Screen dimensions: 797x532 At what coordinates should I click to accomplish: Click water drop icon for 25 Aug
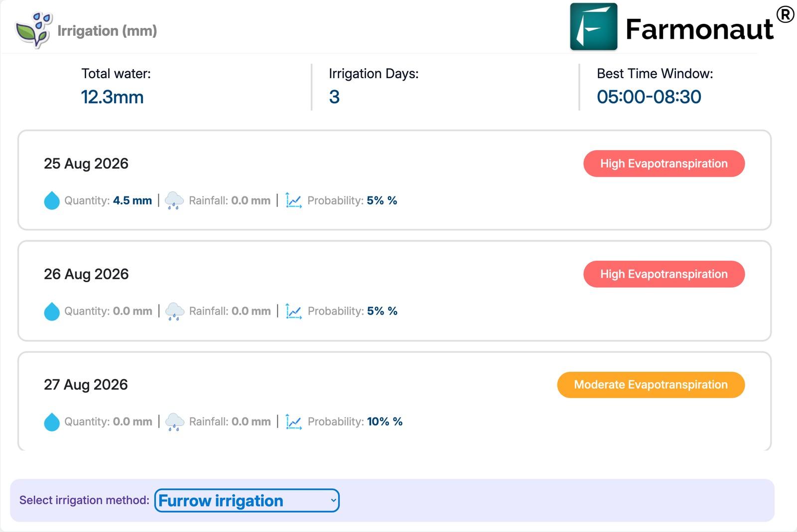click(52, 201)
